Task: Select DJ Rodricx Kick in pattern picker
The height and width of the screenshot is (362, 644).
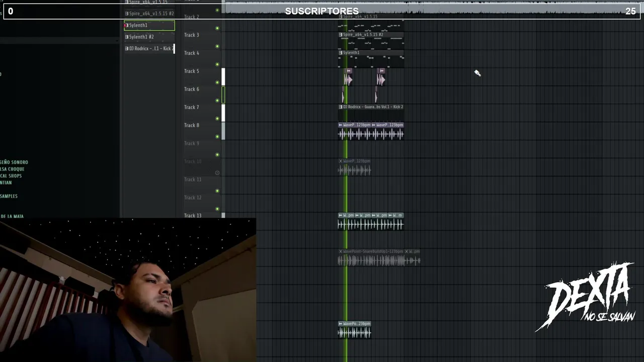Action: point(149,48)
